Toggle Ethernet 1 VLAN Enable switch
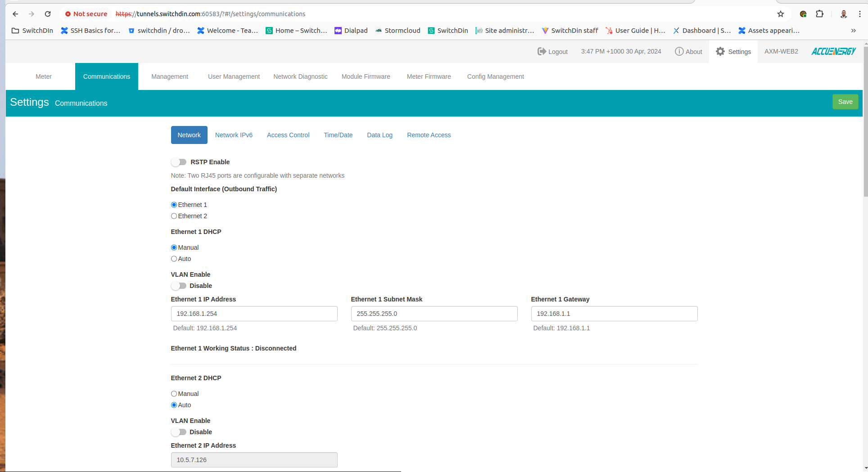The image size is (868, 472). point(179,286)
